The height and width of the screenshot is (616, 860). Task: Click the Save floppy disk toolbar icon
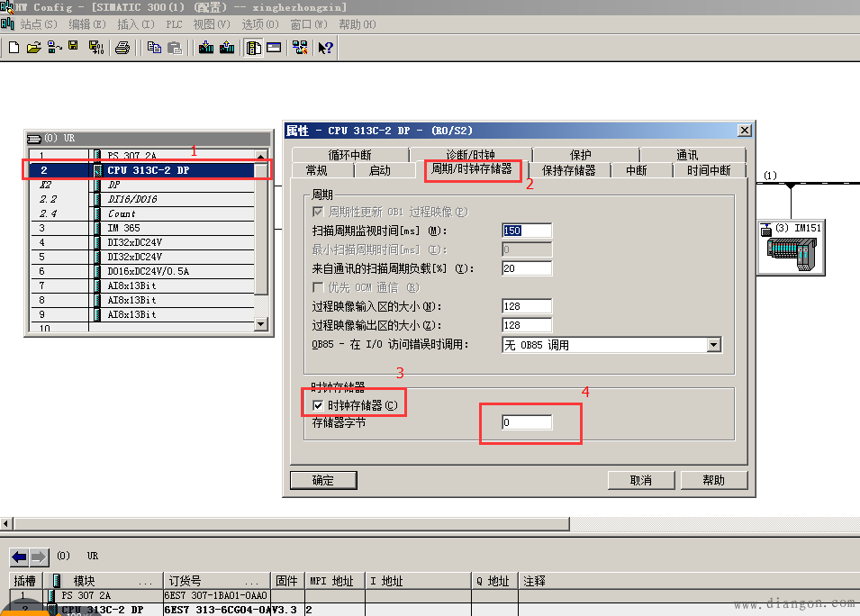coord(73,47)
